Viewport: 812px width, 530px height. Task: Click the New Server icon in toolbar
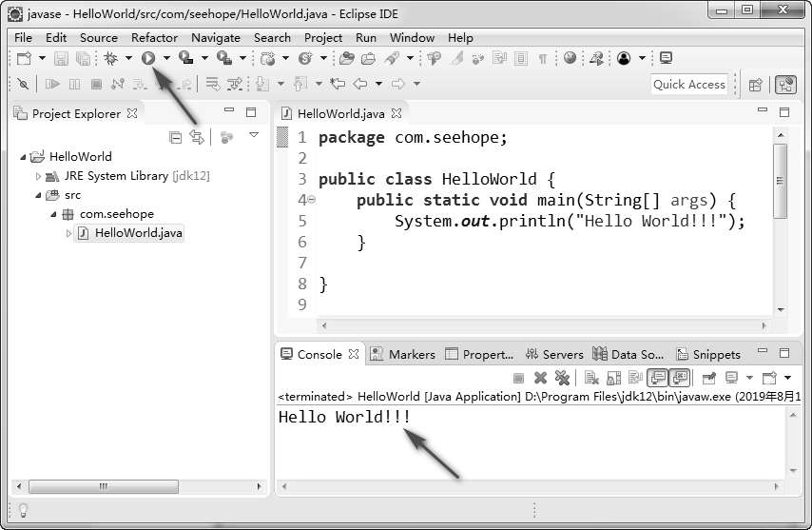coord(268,59)
